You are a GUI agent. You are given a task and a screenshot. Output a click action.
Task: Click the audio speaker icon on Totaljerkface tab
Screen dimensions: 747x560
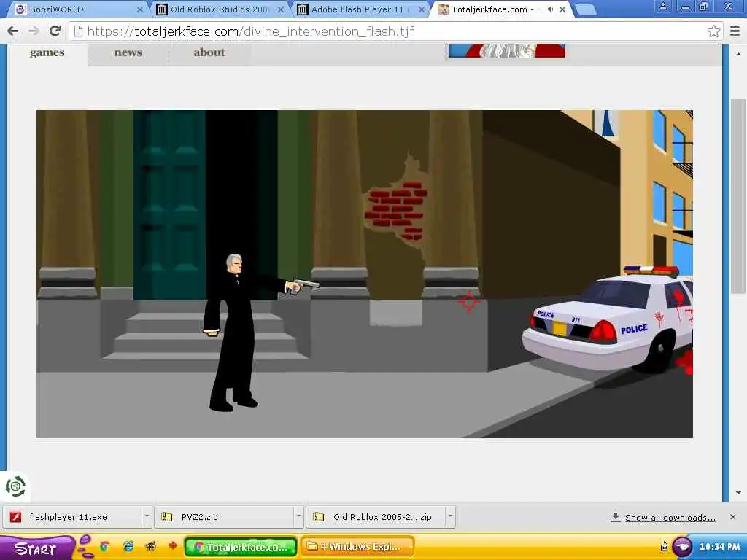(x=551, y=9)
